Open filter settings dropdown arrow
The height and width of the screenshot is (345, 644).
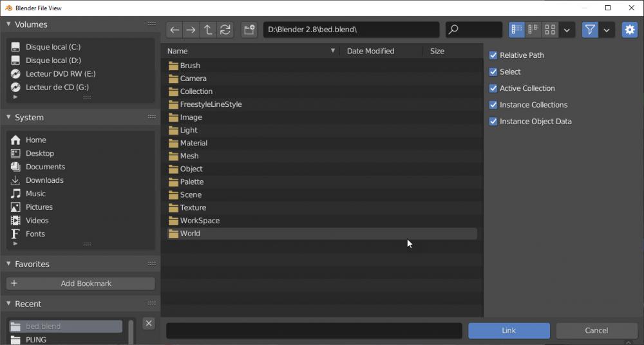pyautogui.click(x=607, y=30)
